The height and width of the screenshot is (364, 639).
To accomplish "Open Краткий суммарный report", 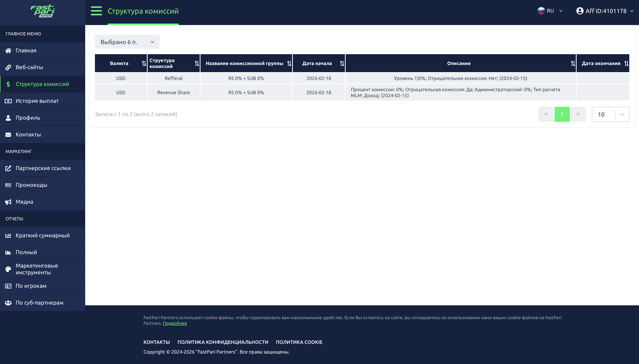I will (42, 235).
